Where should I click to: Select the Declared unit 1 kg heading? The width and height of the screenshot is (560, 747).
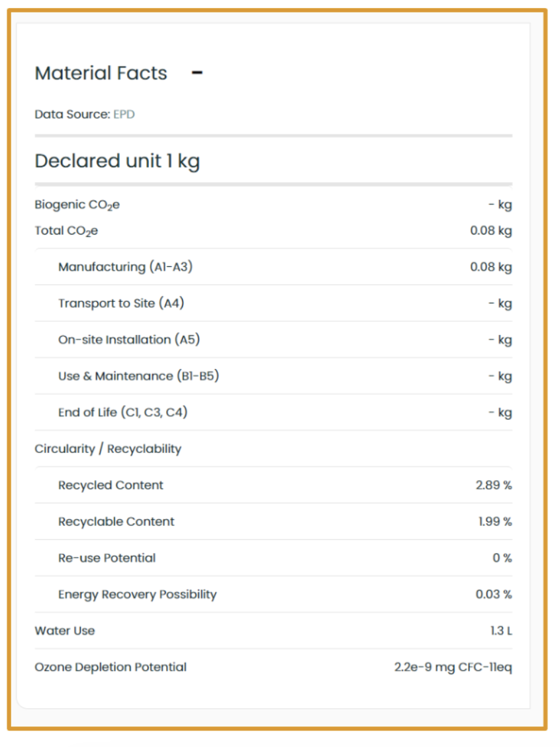point(117,161)
